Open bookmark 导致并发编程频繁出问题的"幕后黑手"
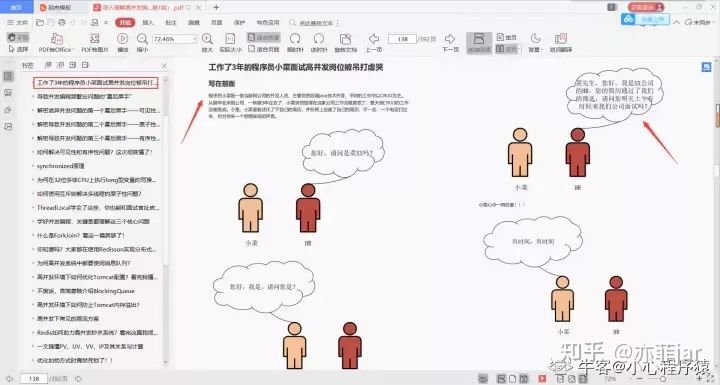The image size is (720, 385). 85,96
